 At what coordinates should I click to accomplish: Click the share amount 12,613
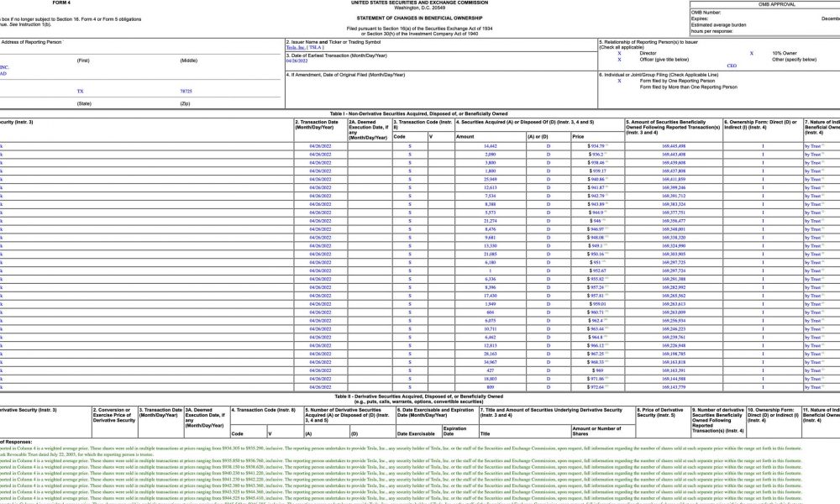click(490, 188)
